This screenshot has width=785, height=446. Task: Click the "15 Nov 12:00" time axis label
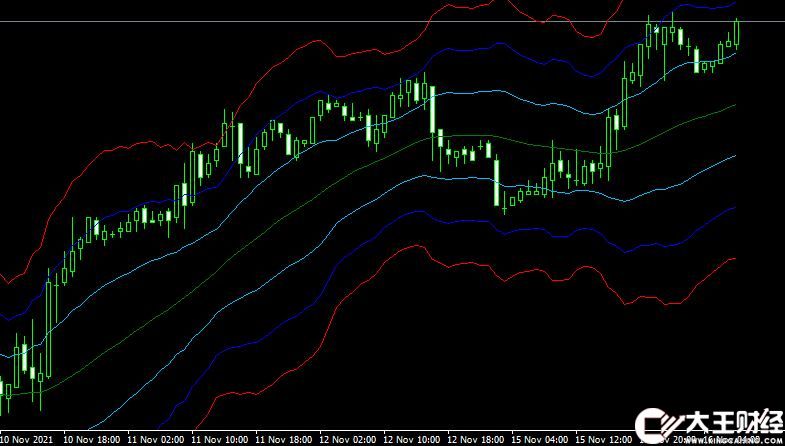(605, 439)
